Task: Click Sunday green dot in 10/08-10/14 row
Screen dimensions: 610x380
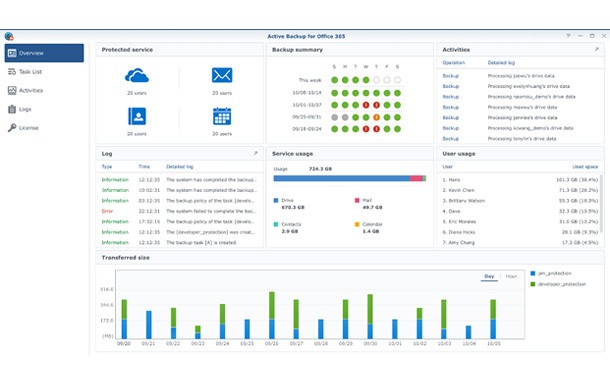Action: click(335, 93)
